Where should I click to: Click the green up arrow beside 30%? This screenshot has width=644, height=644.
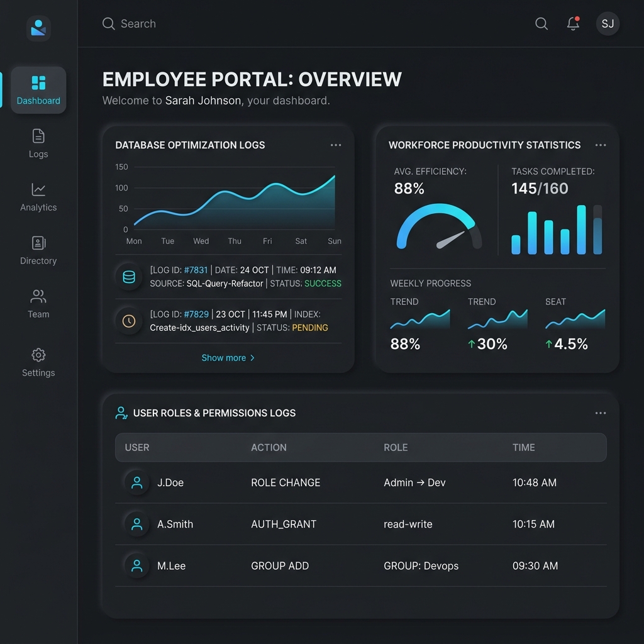coord(472,344)
